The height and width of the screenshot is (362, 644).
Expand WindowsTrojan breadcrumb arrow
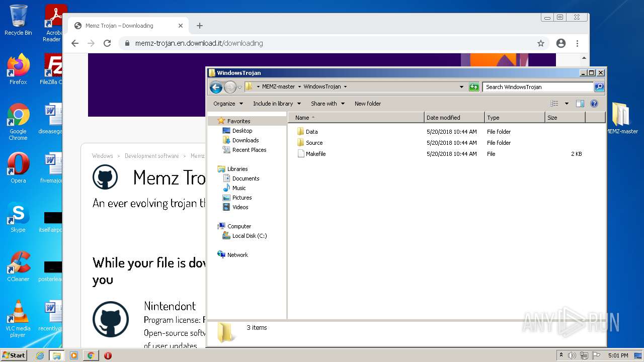345,86
